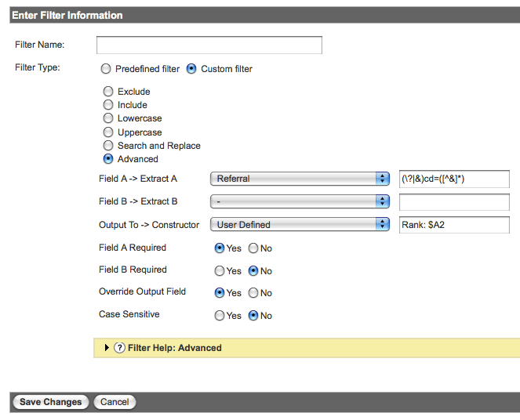Image resolution: width=520 pixels, height=420 pixels.
Task: Choose the Exclude filter option
Action: tap(108, 92)
